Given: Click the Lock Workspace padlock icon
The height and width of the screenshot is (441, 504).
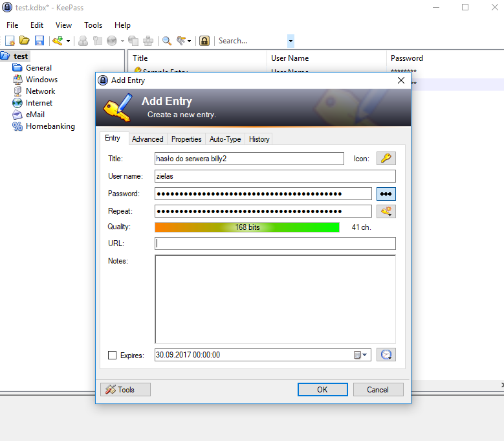Looking at the screenshot, I should click(x=204, y=41).
